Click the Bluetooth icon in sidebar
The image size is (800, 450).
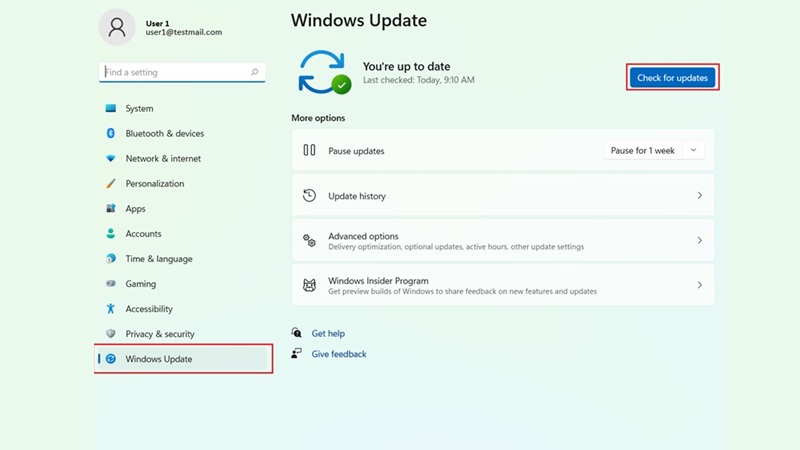click(111, 133)
